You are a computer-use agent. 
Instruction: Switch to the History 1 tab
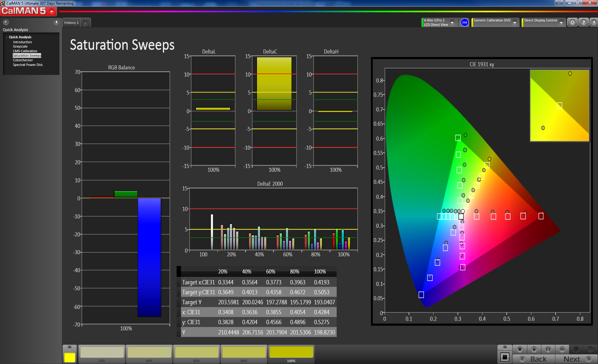tap(71, 23)
